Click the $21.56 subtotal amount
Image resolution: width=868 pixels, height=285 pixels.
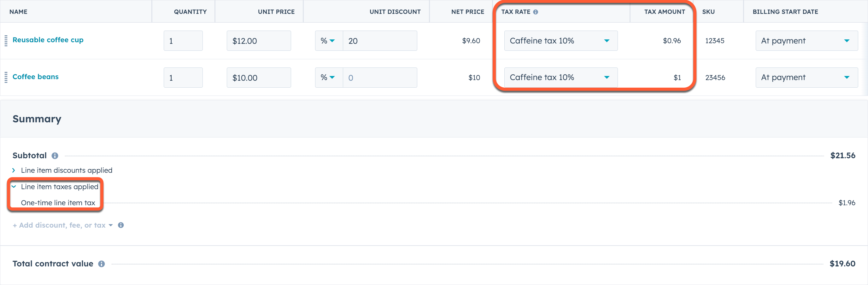[x=842, y=156]
